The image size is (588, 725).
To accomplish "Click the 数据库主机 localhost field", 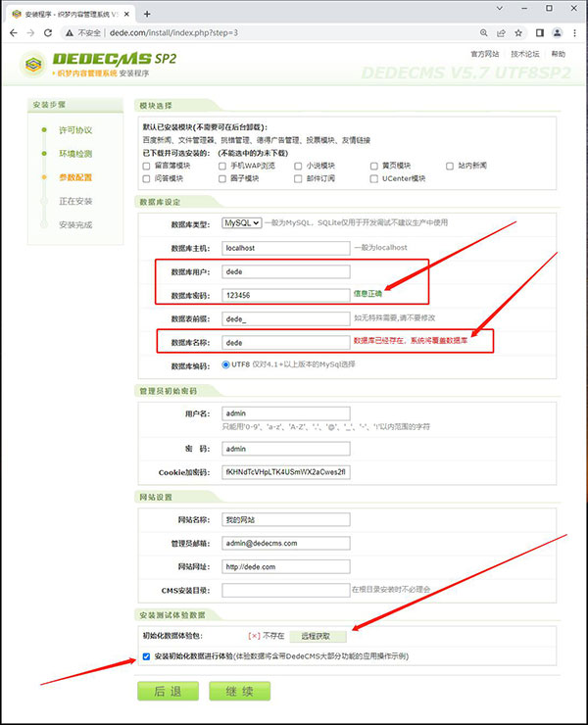I will click(x=286, y=248).
